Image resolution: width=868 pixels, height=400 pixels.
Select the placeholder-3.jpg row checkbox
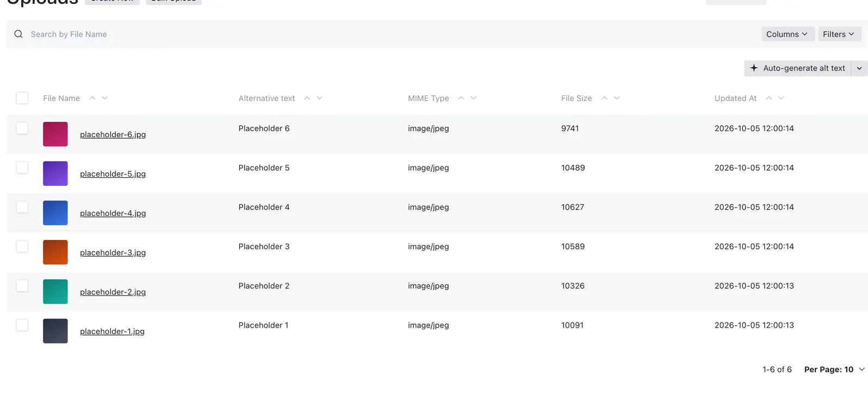[x=22, y=246]
